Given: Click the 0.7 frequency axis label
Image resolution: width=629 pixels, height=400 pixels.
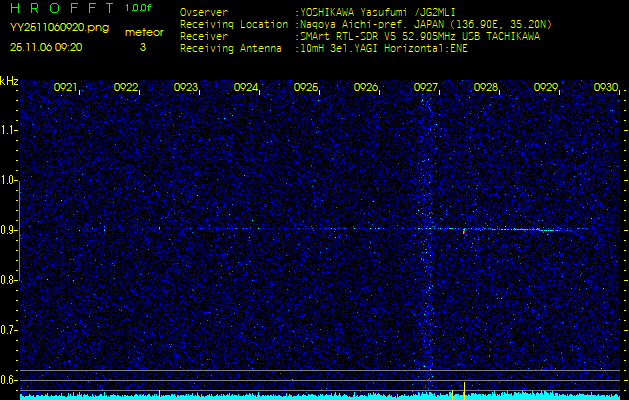Looking at the screenshot, I should coord(9,330).
